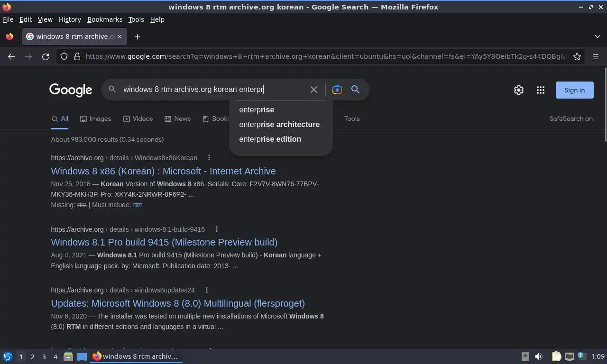Image resolution: width=607 pixels, height=364 pixels.
Task: Click inside the Google search field
Action: [213, 89]
